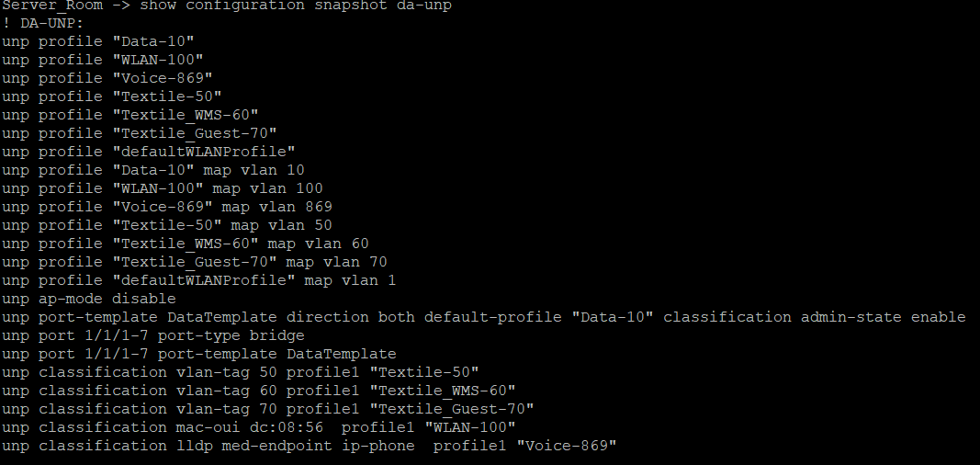The width and height of the screenshot is (980, 465).
Task: Click the '! DA-UNP:' header line
Action: point(42,23)
